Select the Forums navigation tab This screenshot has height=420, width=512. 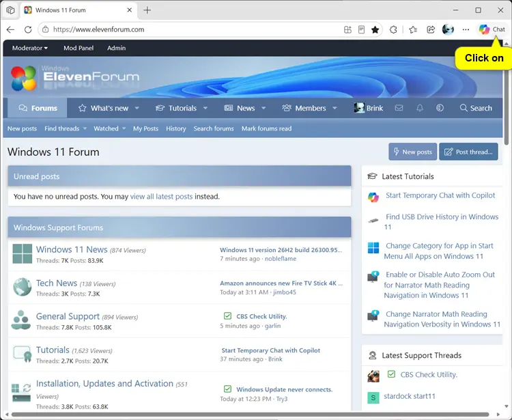pyautogui.click(x=38, y=108)
